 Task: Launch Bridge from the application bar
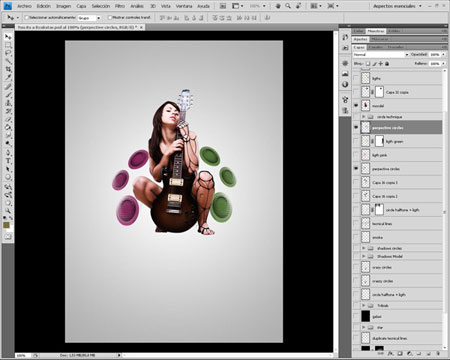click(x=223, y=6)
